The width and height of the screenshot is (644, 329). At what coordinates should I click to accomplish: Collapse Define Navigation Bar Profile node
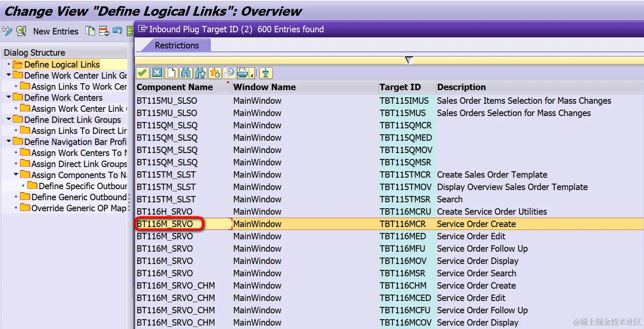point(9,142)
